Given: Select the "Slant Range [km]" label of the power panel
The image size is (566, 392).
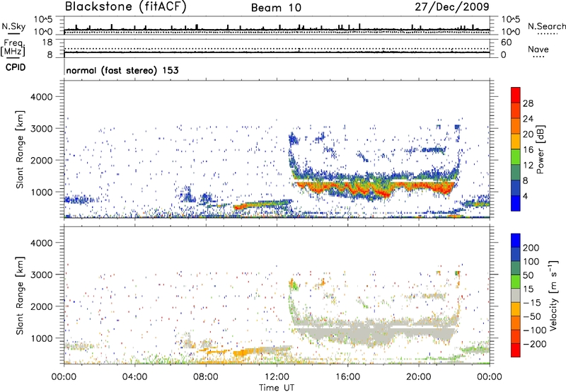Looking at the screenshot, I should 20,149.
